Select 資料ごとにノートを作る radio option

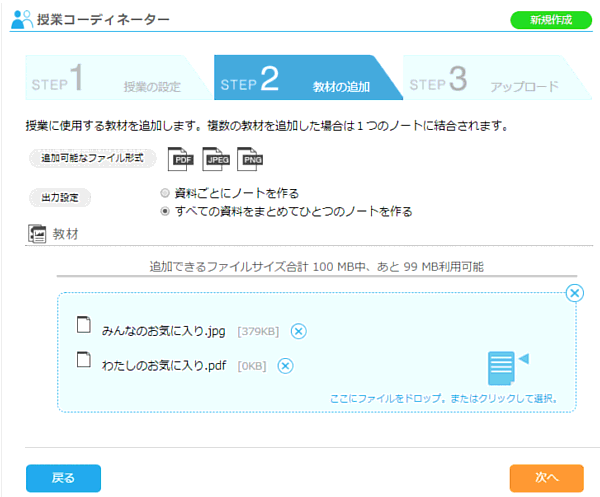pyautogui.click(x=165, y=193)
